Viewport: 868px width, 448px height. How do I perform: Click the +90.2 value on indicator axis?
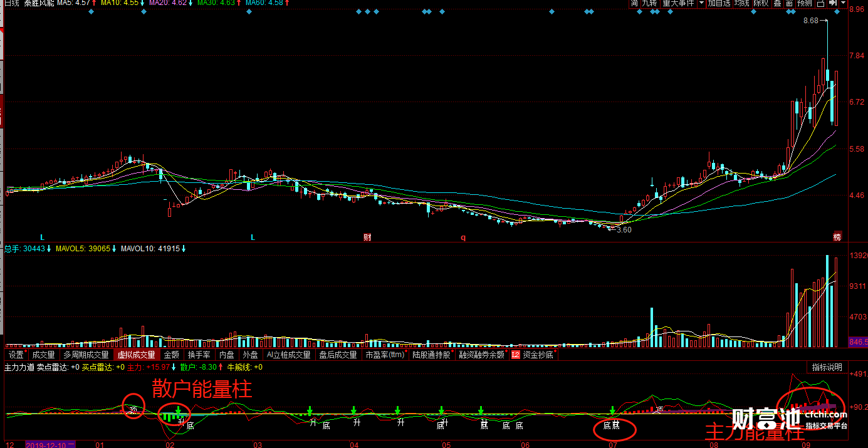pyautogui.click(x=857, y=407)
